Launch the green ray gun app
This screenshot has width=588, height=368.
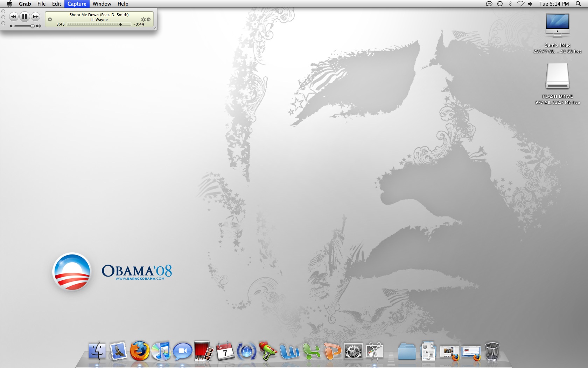(x=268, y=351)
